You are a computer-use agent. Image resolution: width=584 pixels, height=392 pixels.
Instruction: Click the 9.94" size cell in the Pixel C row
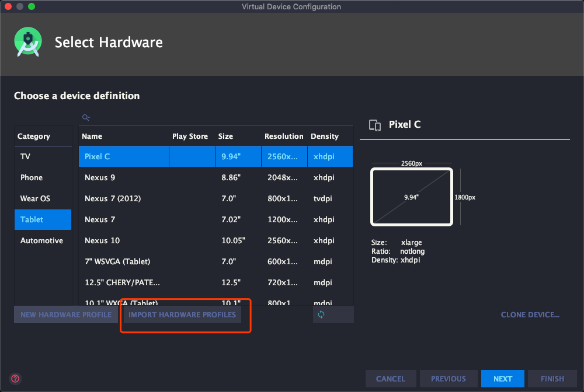click(x=238, y=156)
